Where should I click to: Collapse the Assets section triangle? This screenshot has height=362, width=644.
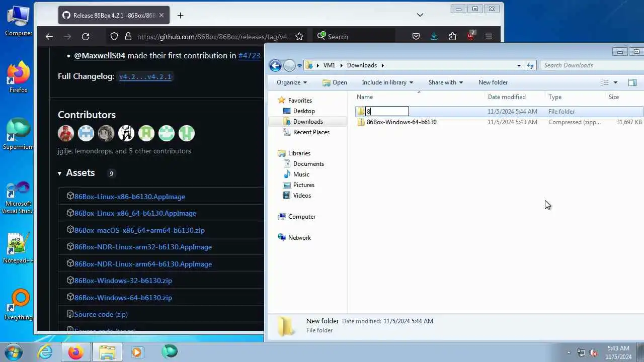pyautogui.click(x=59, y=173)
